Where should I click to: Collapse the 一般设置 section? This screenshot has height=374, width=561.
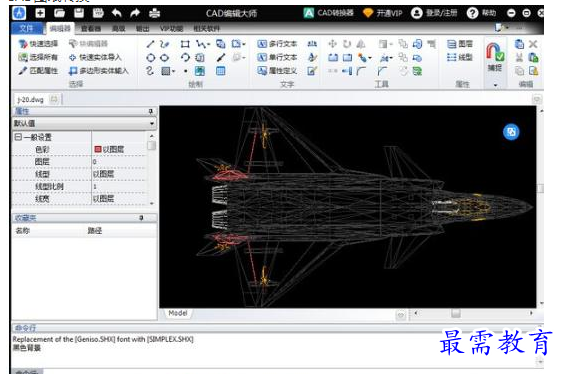coord(18,137)
